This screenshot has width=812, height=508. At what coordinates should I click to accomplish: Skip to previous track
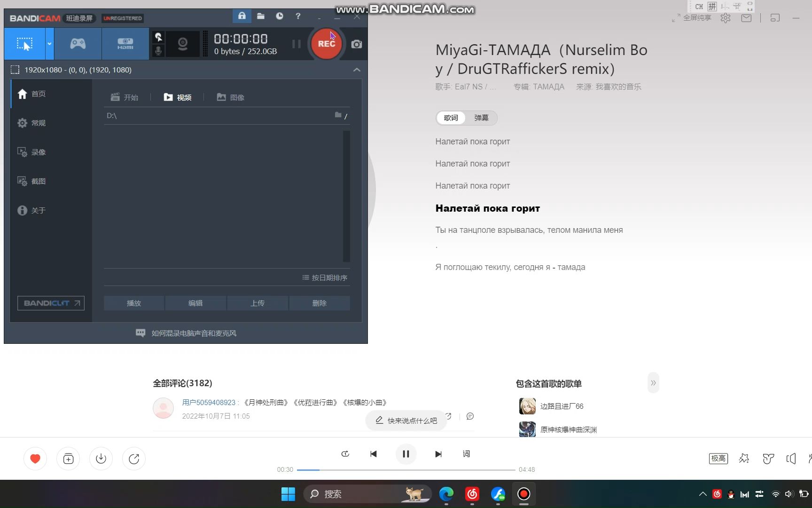coord(374,454)
